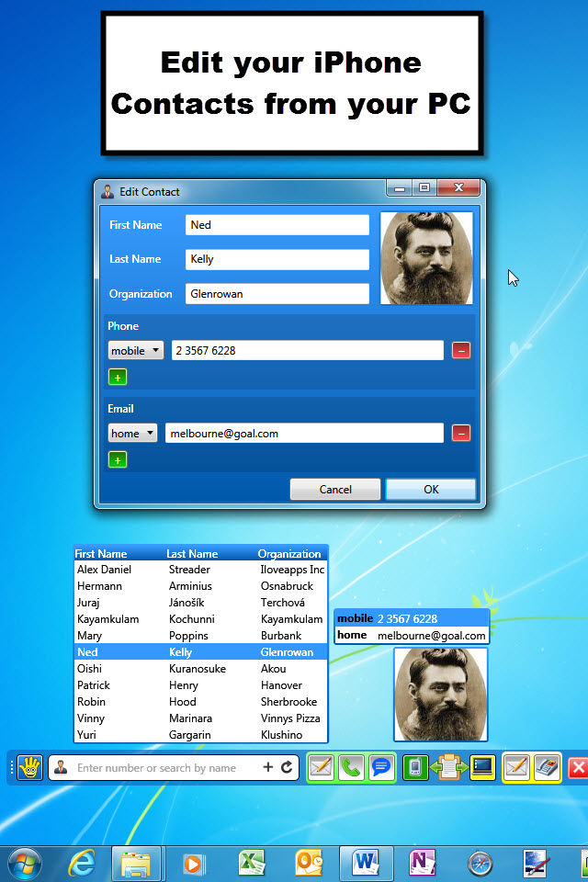This screenshot has width=588, height=882.
Task: Open Windows Media Player from taskbar
Action: (192, 864)
